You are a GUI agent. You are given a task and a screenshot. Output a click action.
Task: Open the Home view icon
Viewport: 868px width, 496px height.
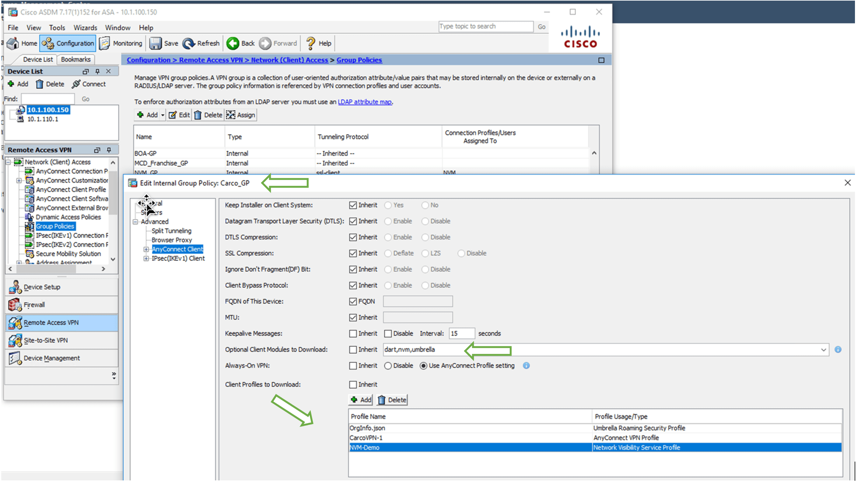pos(13,43)
